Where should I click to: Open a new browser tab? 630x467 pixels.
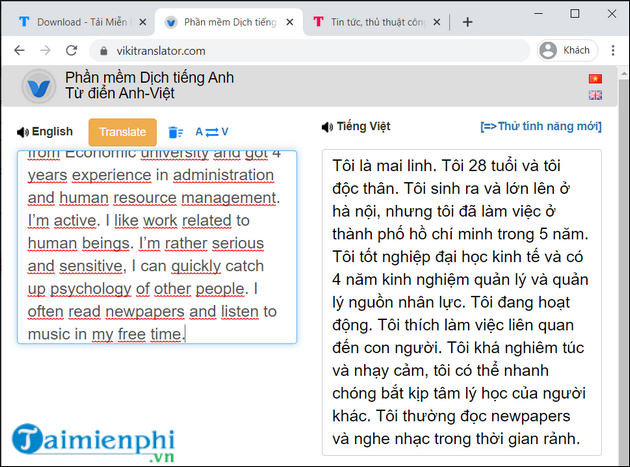467,22
